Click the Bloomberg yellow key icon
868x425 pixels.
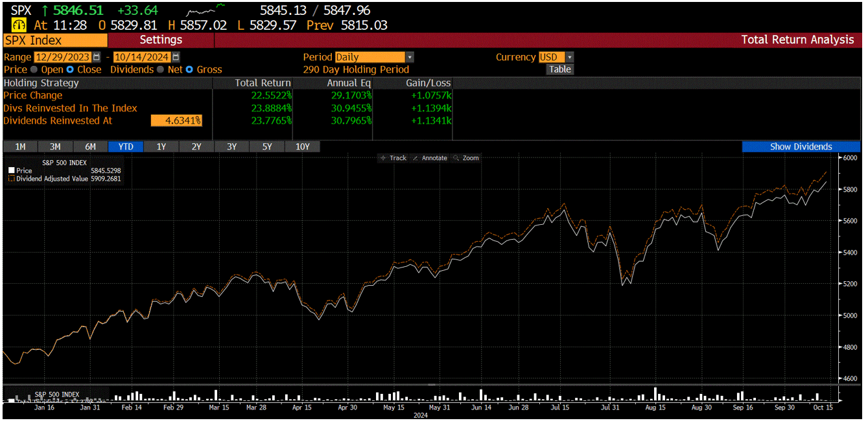coord(18,25)
